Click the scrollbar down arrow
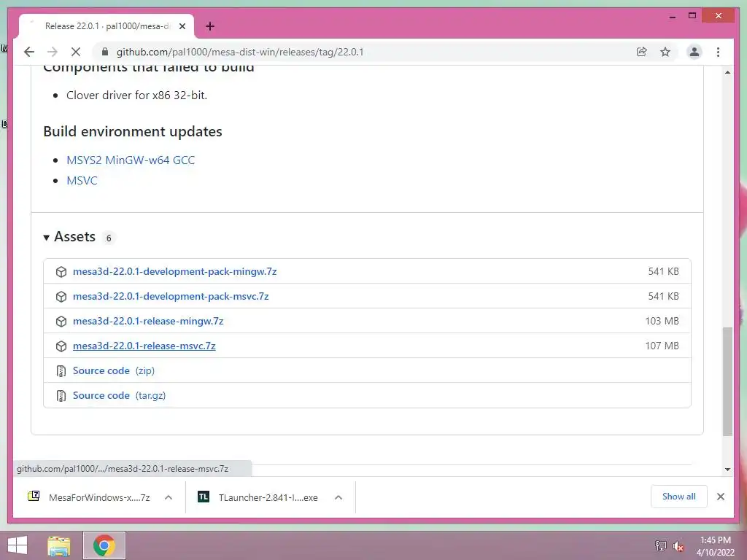The width and height of the screenshot is (747, 560). 727,469
